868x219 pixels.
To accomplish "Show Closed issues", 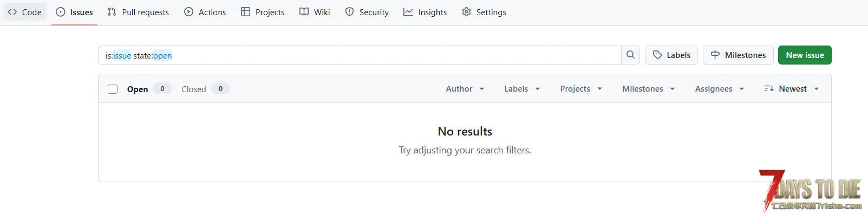I will (x=205, y=89).
